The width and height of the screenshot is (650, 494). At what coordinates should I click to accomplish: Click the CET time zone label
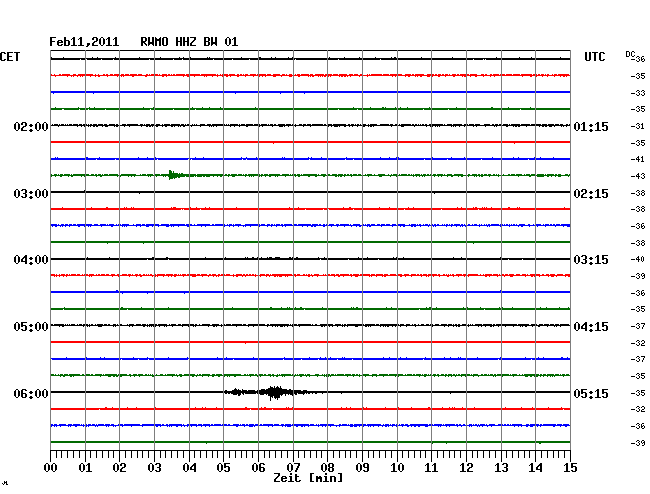pos(10,57)
